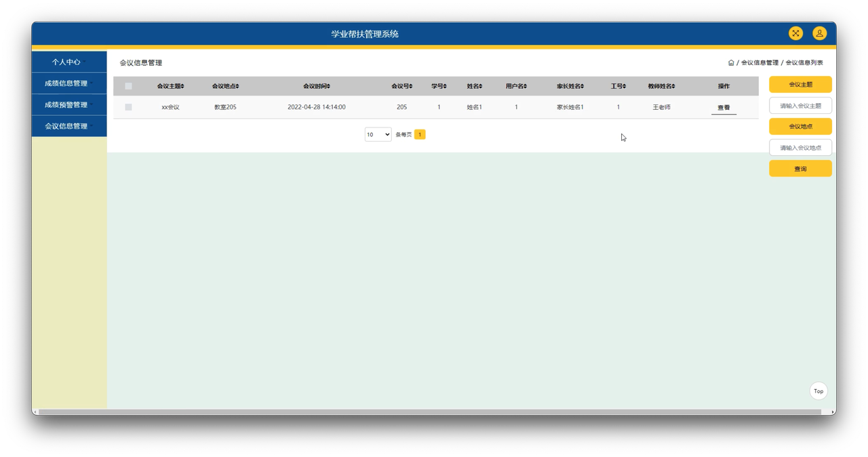Go to page 1 in pagination
Screen dimensions: 868x457
pos(420,134)
